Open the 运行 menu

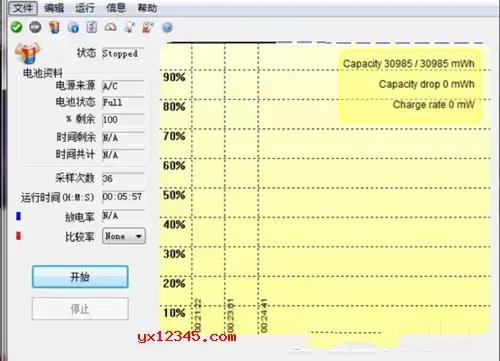[85, 8]
